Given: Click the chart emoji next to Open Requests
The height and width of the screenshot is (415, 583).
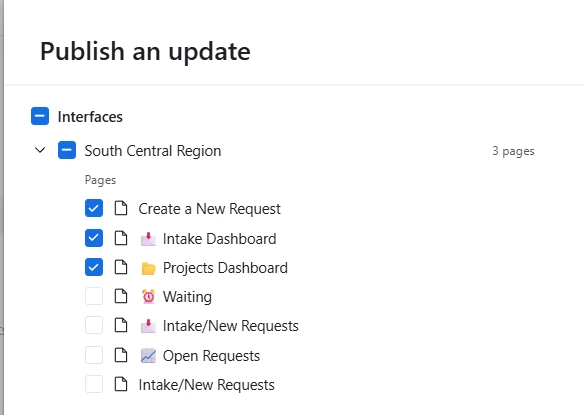Looking at the screenshot, I should coord(148,356).
